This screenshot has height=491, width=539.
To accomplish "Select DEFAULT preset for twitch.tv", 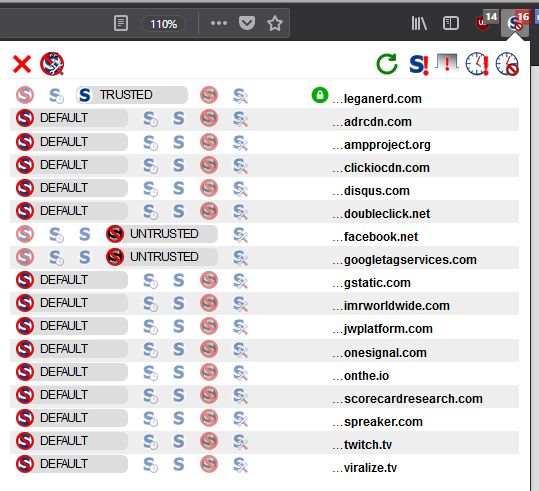I will (72, 441).
